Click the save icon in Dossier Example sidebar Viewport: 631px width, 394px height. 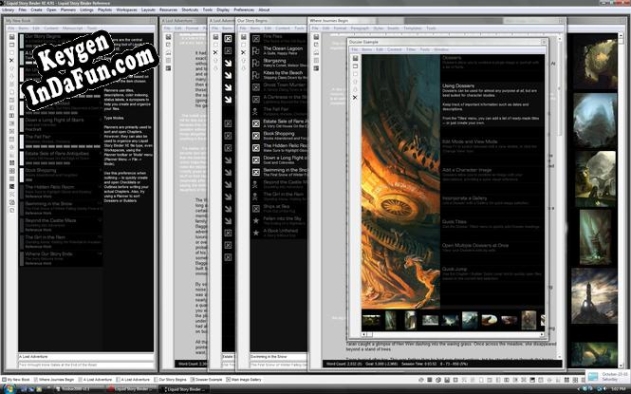pyautogui.click(x=355, y=58)
